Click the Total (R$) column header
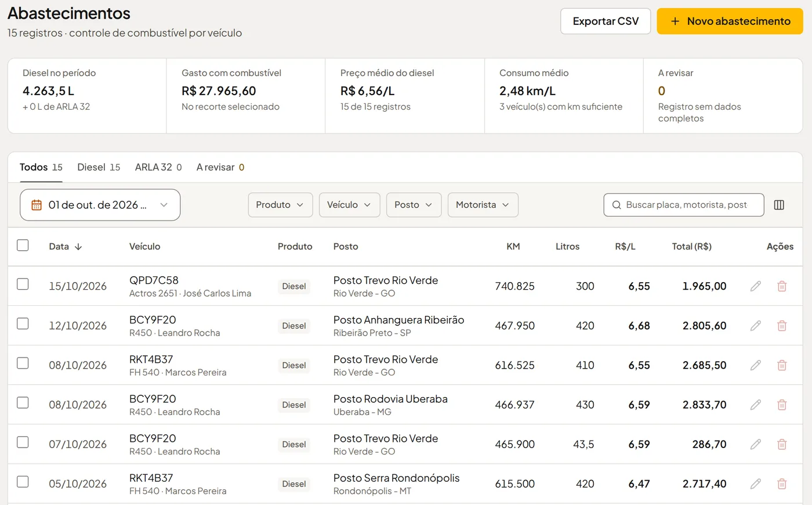 pos(691,247)
